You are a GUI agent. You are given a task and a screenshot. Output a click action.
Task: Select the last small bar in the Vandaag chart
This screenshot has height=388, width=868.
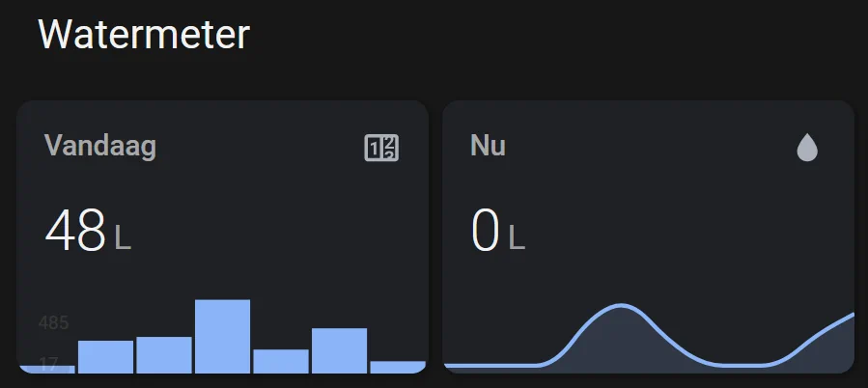pyautogui.click(x=398, y=368)
